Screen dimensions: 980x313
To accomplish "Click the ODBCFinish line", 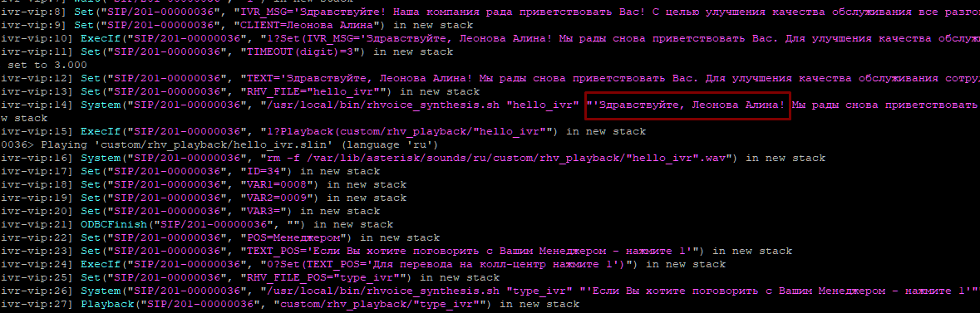I will click(x=197, y=224).
